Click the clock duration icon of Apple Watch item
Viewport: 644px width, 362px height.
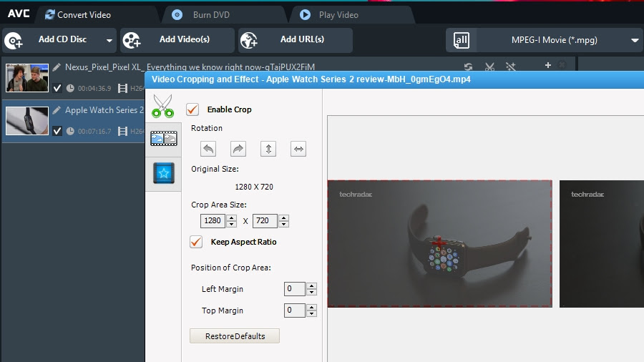click(x=70, y=131)
